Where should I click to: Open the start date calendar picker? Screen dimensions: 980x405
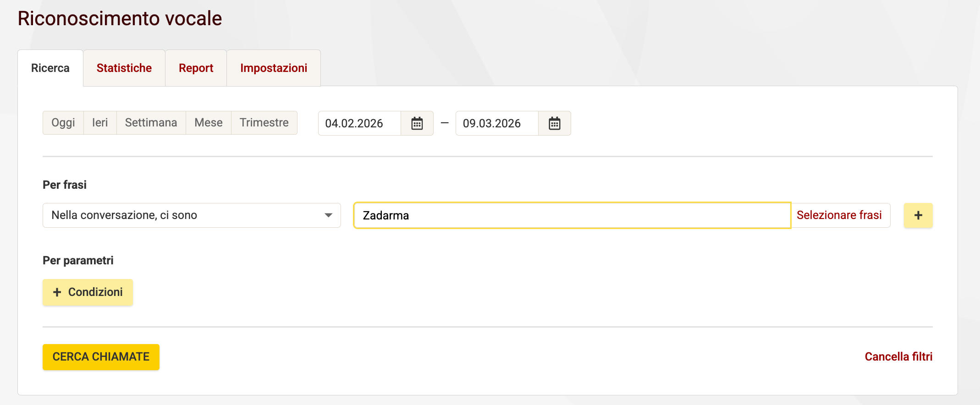417,123
